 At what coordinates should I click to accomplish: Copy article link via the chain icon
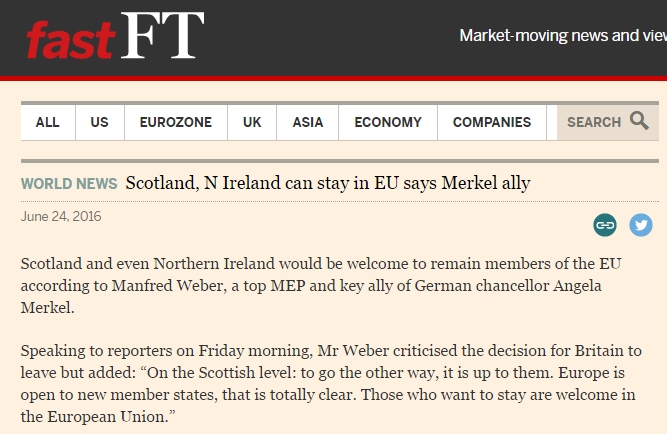click(605, 225)
